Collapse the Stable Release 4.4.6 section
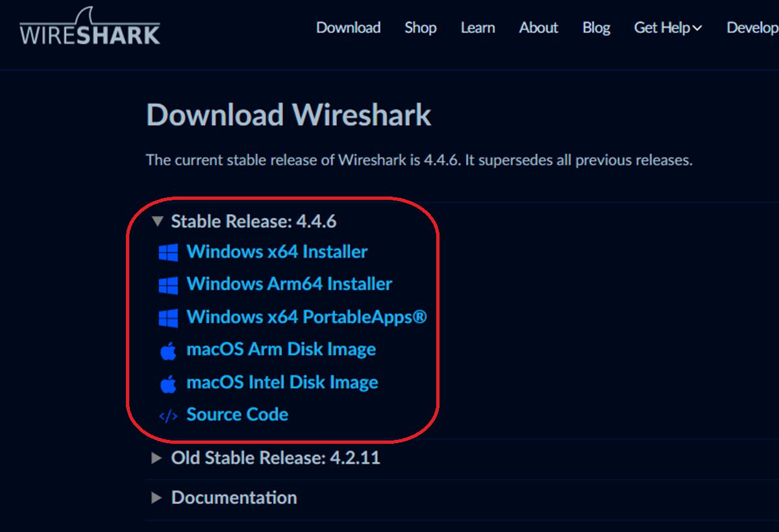This screenshot has height=532, width=779. [156, 221]
